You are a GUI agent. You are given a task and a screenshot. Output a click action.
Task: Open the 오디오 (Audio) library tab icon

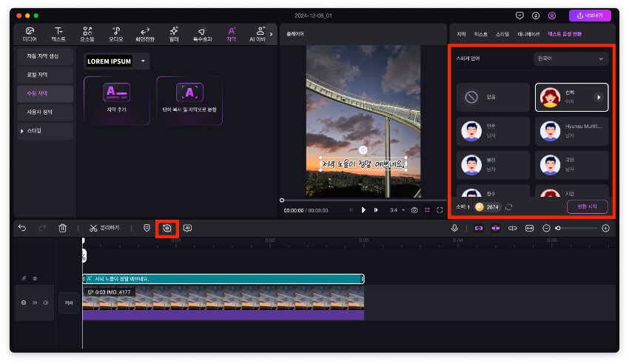point(116,33)
